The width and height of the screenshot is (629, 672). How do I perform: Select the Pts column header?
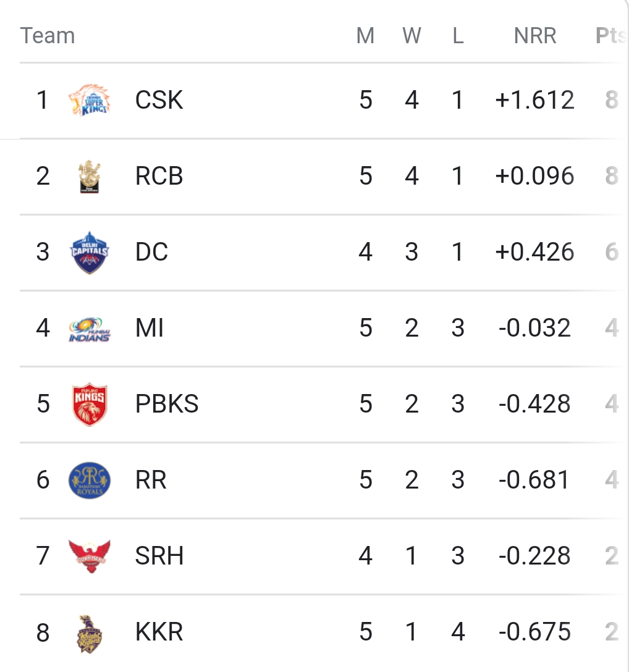coord(611,36)
